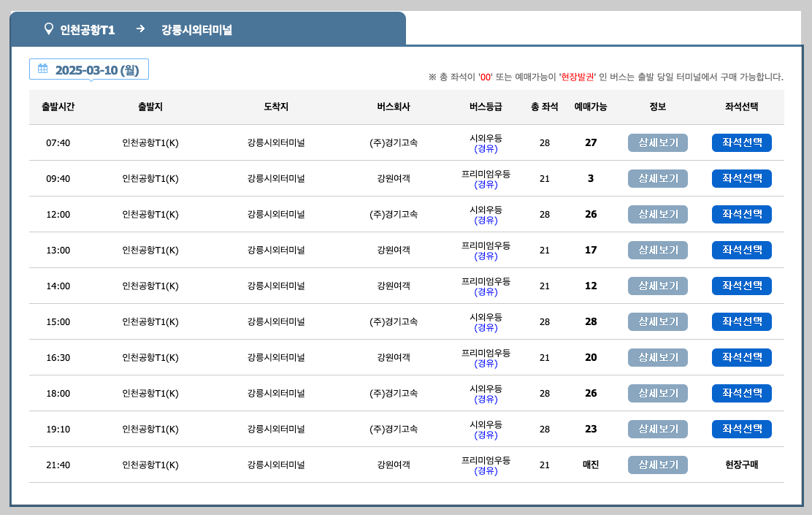
Task: Click the 강릉시외터미널 destination label in header
Action: 196,29
